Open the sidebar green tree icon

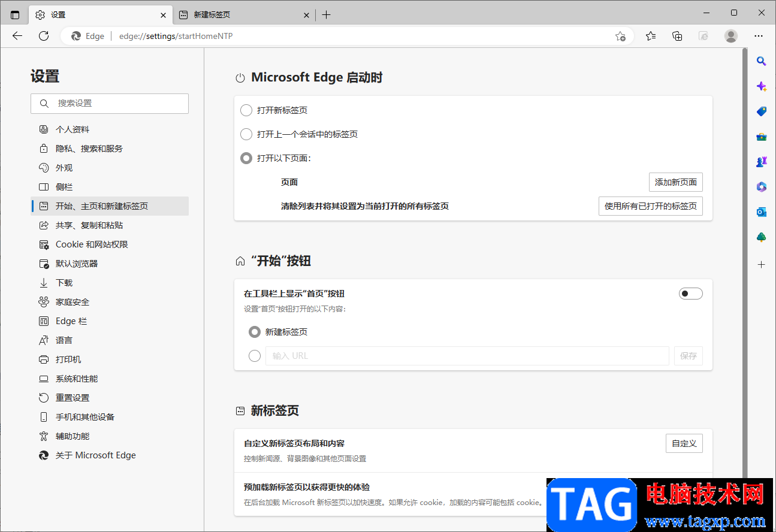click(762, 237)
